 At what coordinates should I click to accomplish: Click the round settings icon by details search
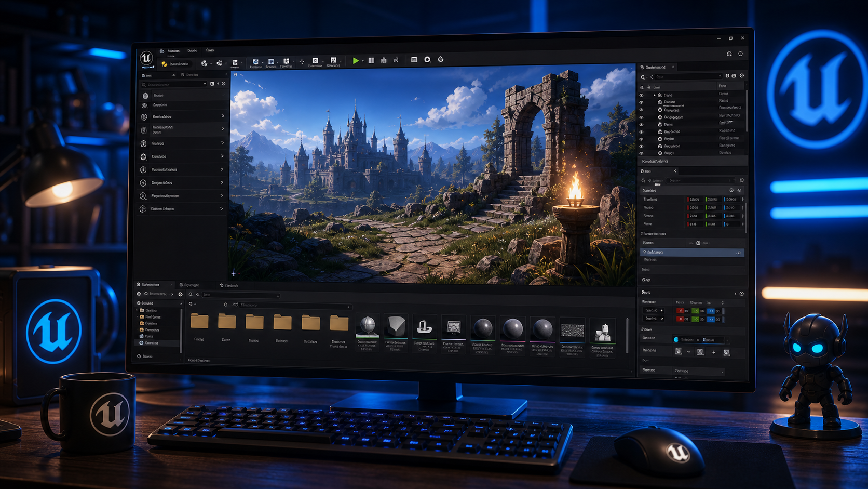(x=741, y=180)
